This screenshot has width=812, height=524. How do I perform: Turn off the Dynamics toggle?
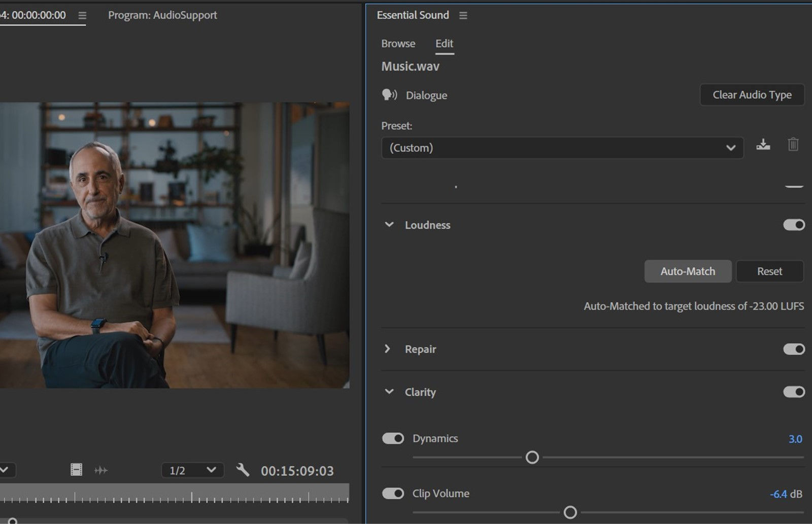click(393, 438)
